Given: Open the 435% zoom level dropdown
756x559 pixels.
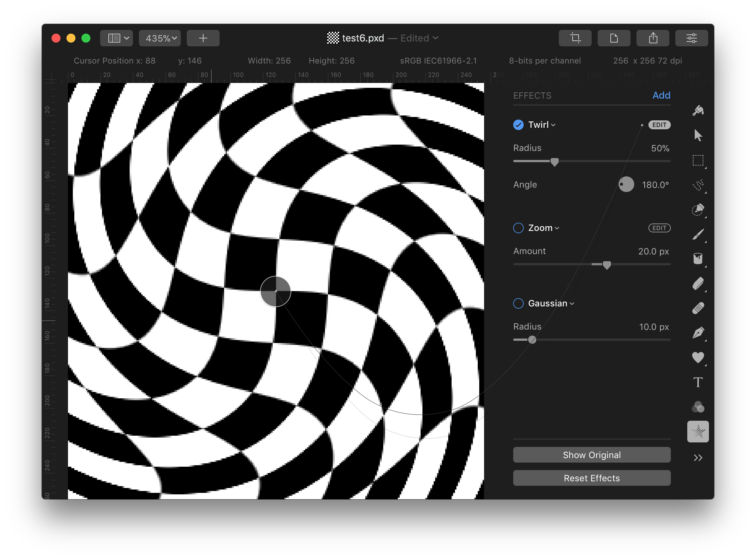Looking at the screenshot, I should tap(160, 38).
